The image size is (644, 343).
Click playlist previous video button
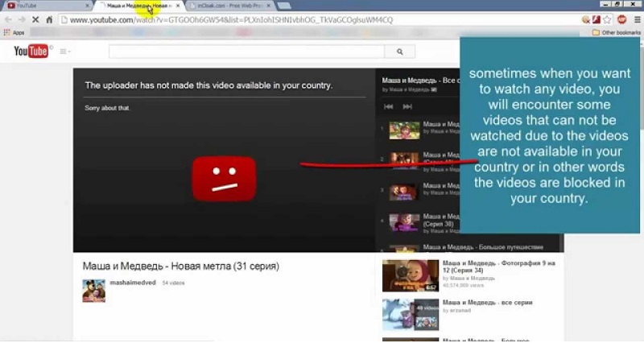pyautogui.click(x=388, y=107)
